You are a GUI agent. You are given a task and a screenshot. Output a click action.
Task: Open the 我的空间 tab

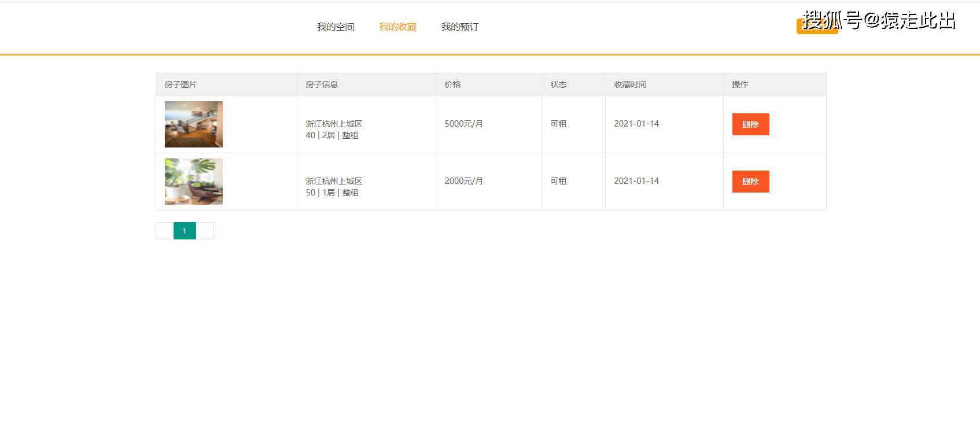pyautogui.click(x=336, y=27)
